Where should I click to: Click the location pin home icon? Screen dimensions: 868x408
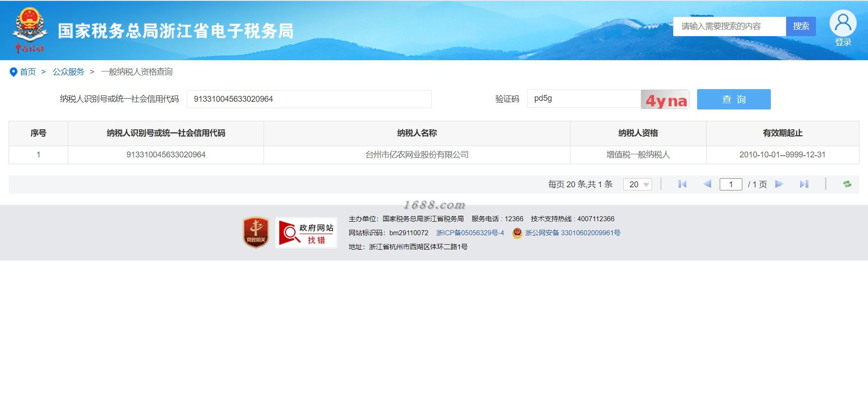(x=13, y=72)
